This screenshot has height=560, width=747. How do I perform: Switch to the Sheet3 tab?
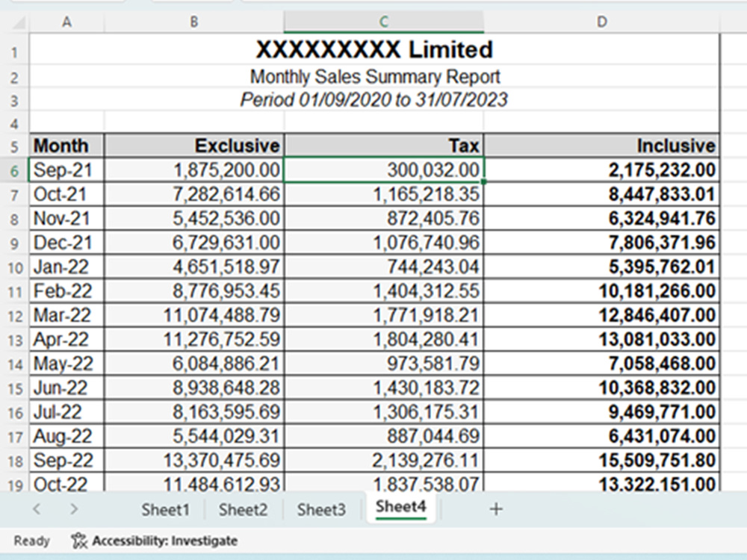coord(321,509)
